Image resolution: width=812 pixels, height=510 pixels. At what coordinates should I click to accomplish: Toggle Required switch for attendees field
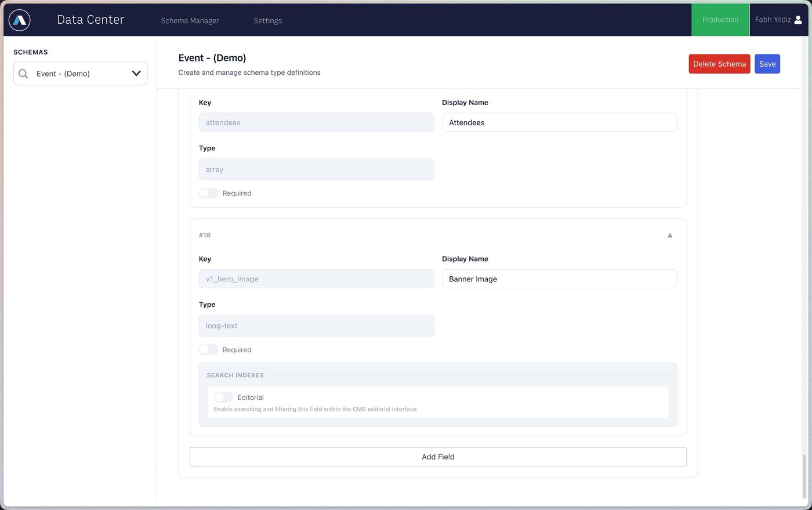pyautogui.click(x=208, y=193)
